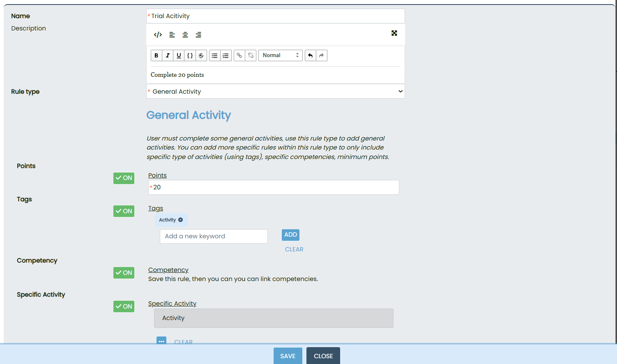Expand the description editor to fullscreen
Screen dimensions: 617x364
pyautogui.click(x=394, y=33)
